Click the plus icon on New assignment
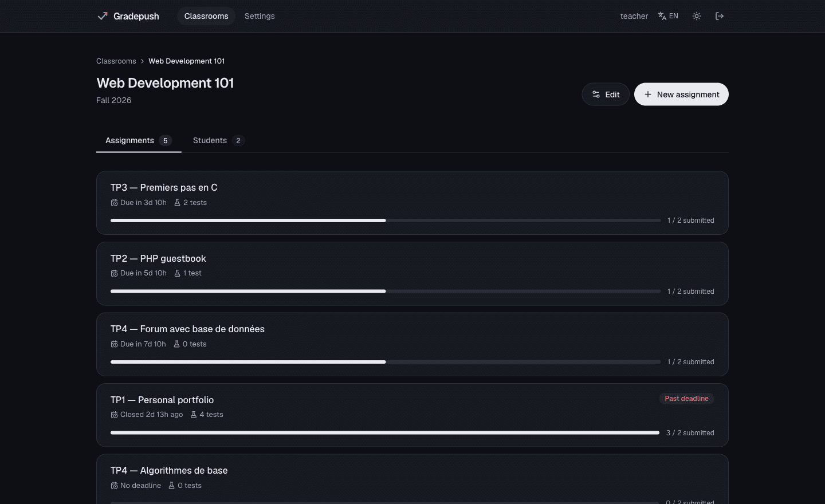Image resolution: width=825 pixels, height=504 pixels. pyautogui.click(x=648, y=94)
